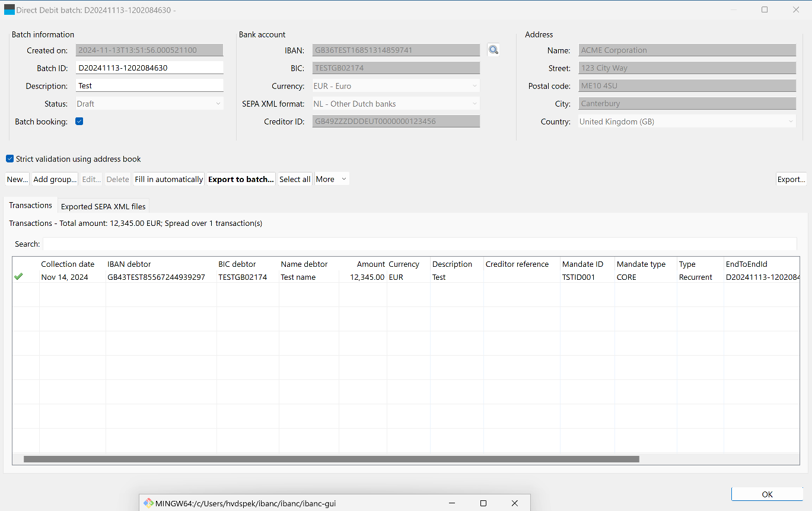This screenshot has height=511, width=812.
Task: Click the City field
Action: (687, 104)
